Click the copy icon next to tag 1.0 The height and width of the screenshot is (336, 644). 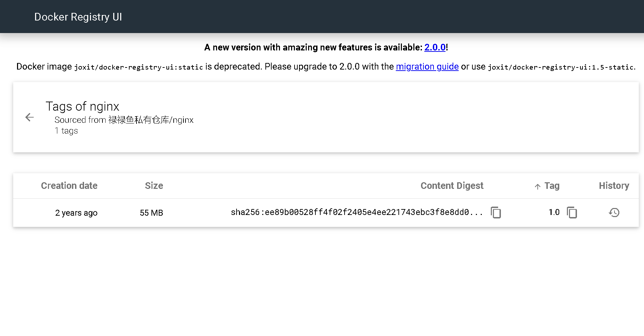click(572, 212)
